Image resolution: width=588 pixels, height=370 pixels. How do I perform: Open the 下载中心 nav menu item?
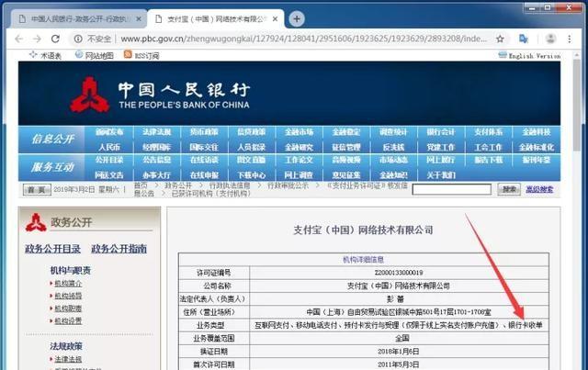coord(251,175)
